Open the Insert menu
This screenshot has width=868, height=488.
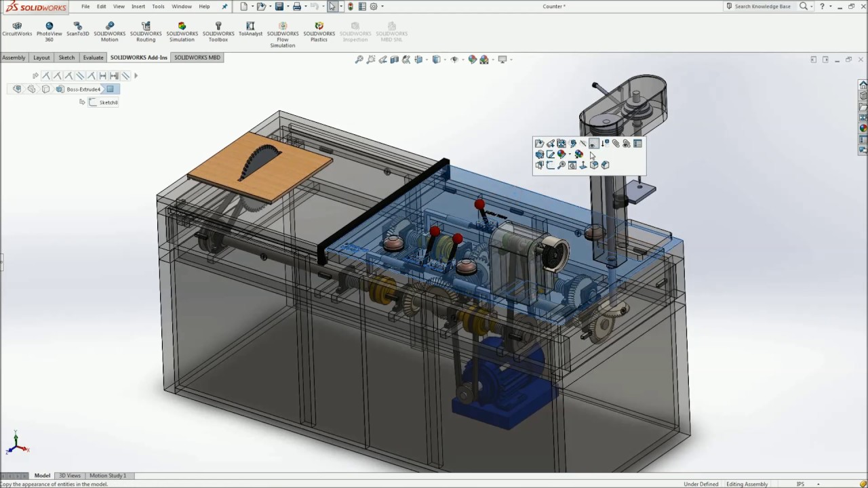pos(138,7)
